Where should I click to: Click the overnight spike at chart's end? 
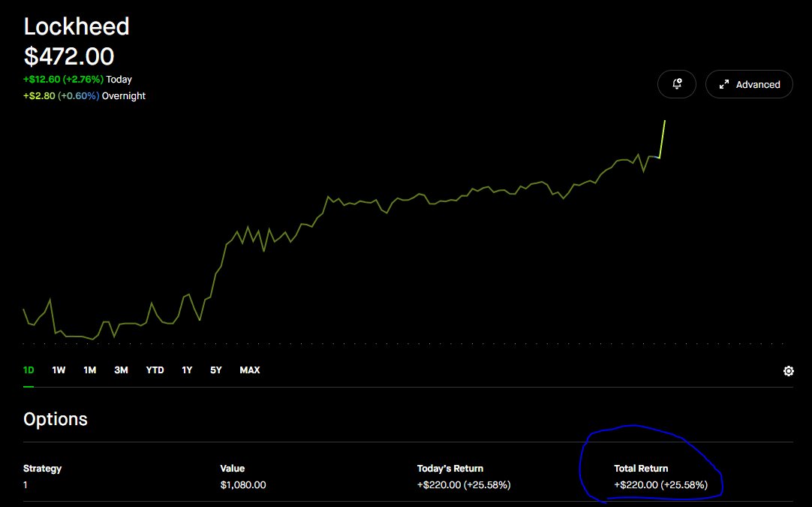[x=662, y=139]
